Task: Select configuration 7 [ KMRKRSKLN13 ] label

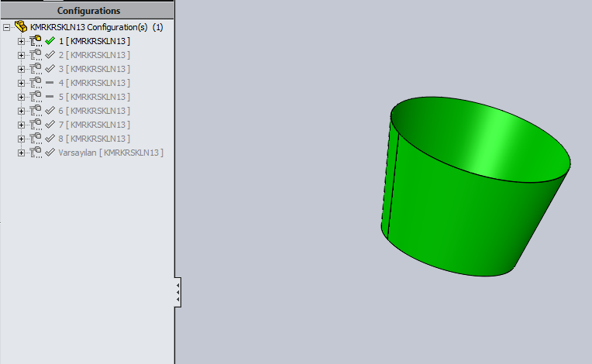Action: click(95, 125)
